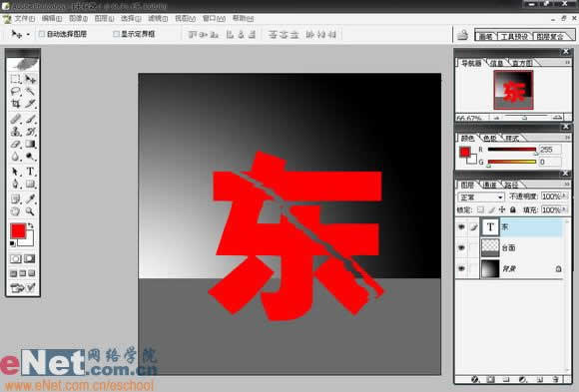Select the Rectangular Marquee tool
This screenshot has height=392, width=579.
coord(16,79)
